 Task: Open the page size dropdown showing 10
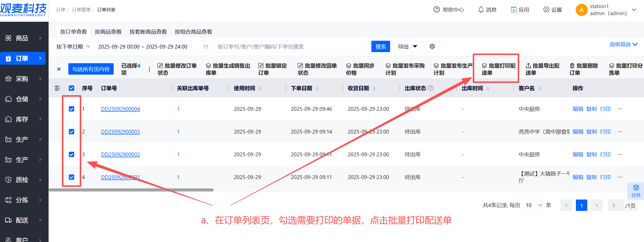[533, 205]
